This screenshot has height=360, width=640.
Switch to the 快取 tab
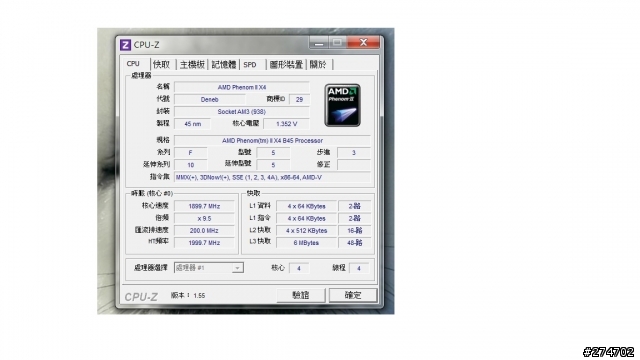click(x=161, y=64)
